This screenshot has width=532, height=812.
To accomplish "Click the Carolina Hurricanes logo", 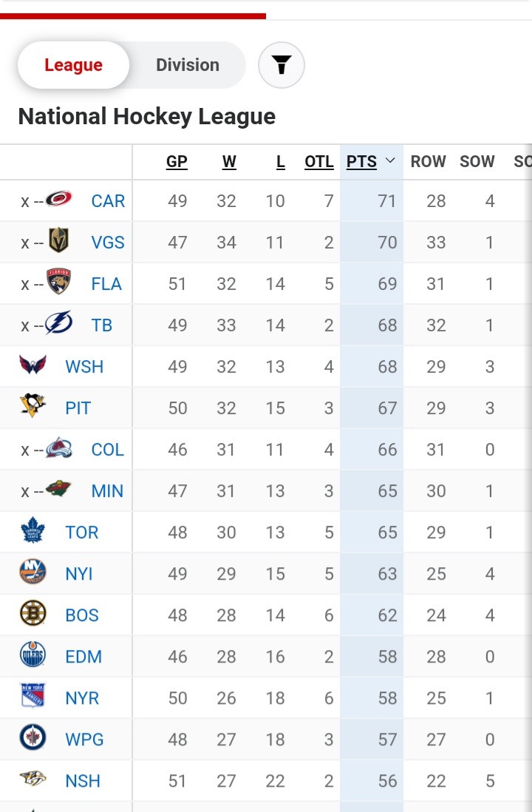I will coord(58,199).
